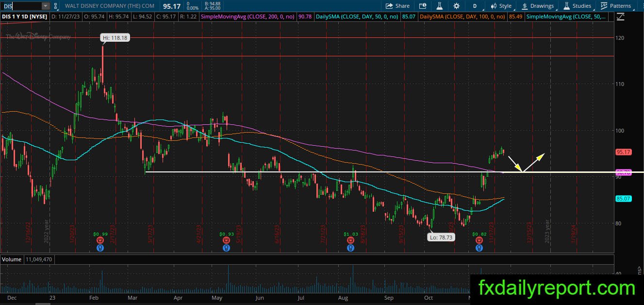The image size is (644, 305).
Task: Click the 85.07 moving average axis tag
Action: [x=623, y=199]
